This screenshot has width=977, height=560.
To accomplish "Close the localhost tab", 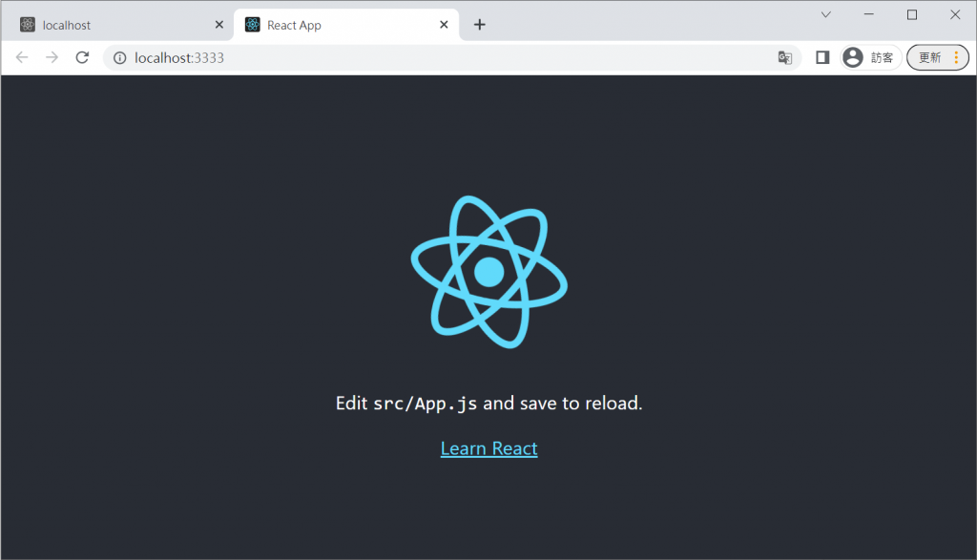I will coord(218,25).
